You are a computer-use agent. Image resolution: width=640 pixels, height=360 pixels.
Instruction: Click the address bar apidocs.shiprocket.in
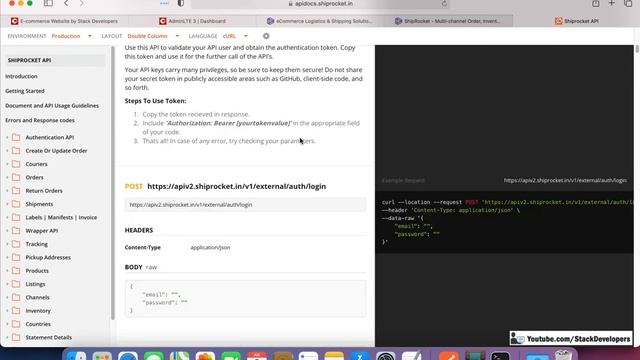coord(320,4)
